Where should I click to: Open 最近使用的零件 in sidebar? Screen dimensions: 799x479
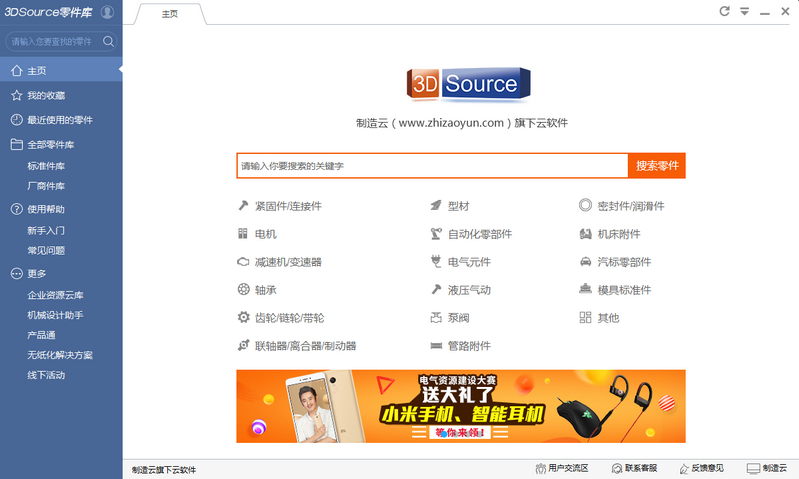(x=61, y=120)
